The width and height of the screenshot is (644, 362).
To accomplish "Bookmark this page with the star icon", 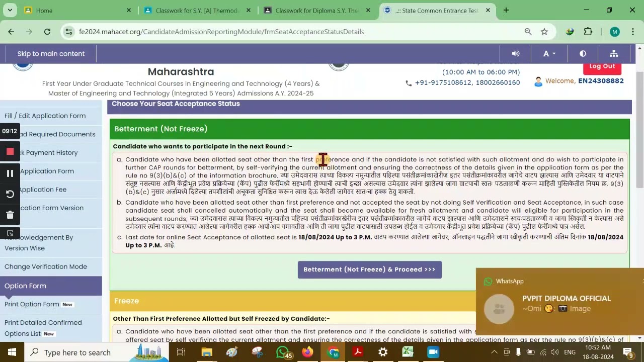I will (544, 32).
